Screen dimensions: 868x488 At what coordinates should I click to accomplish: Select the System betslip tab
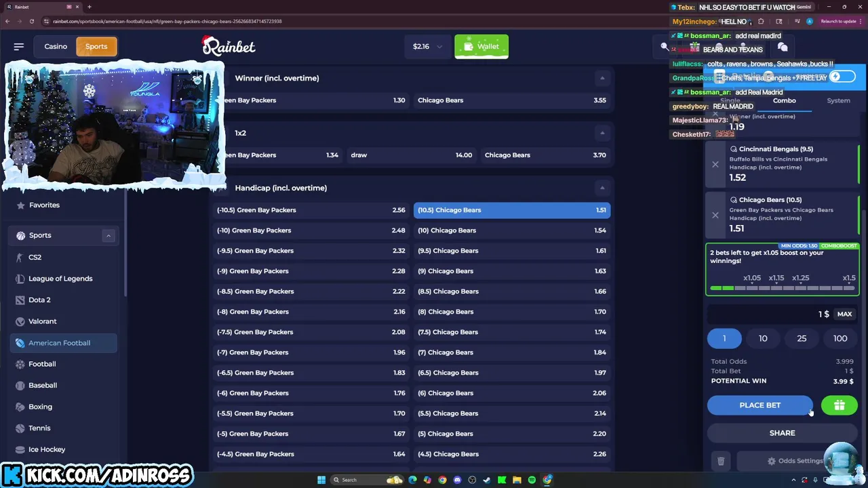pyautogui.click(x=838, y=100)
